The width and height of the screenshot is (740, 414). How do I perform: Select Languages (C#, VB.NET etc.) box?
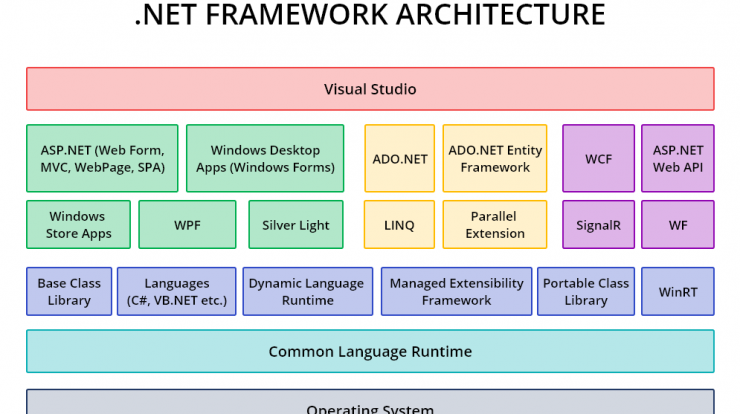(x=177, y=291)
